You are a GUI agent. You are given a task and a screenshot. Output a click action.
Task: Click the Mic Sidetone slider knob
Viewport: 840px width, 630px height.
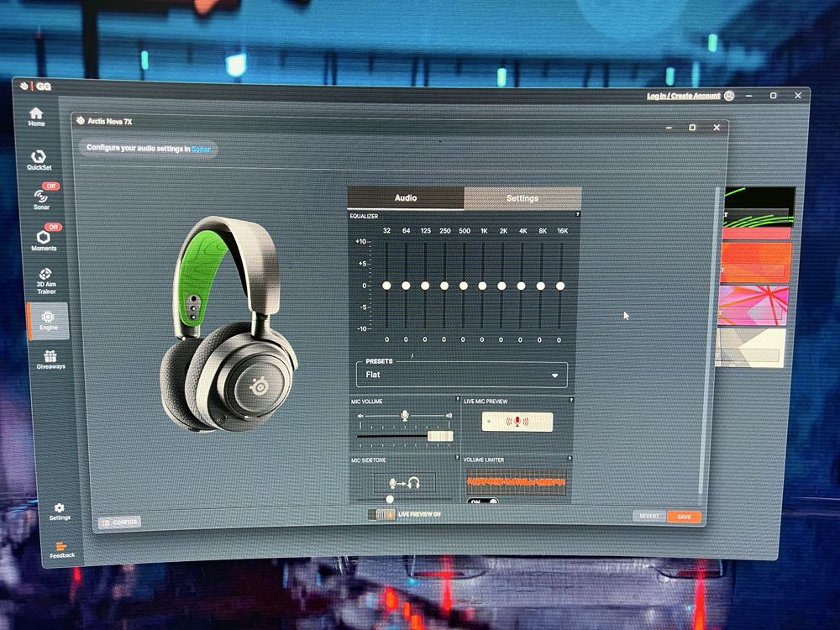click(390, 499)
